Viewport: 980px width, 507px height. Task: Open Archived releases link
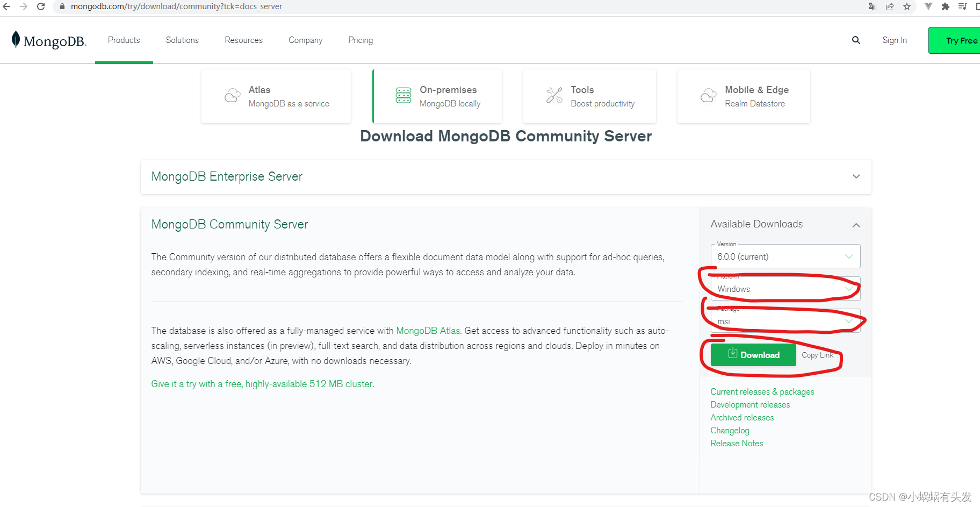click(x=742, y=418)
